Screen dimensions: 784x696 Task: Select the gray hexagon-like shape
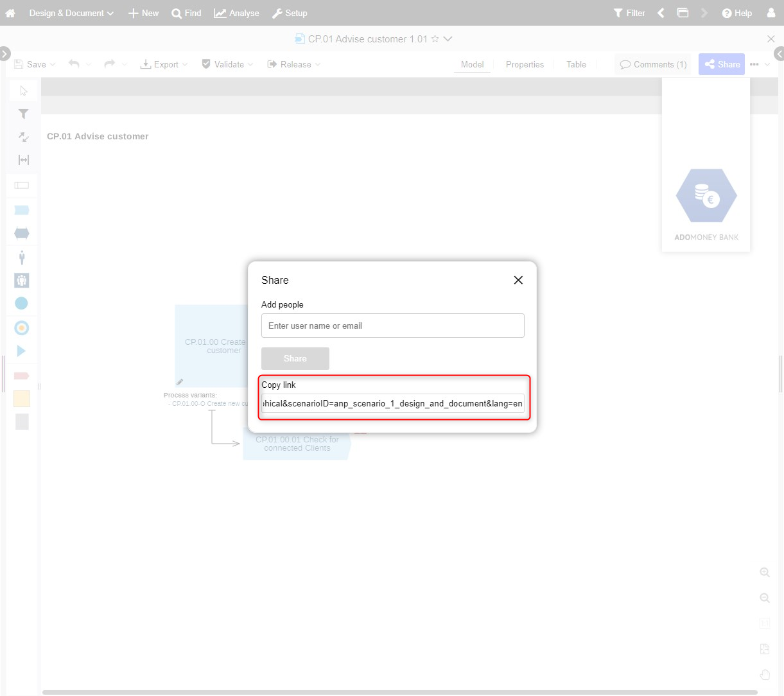22,233
